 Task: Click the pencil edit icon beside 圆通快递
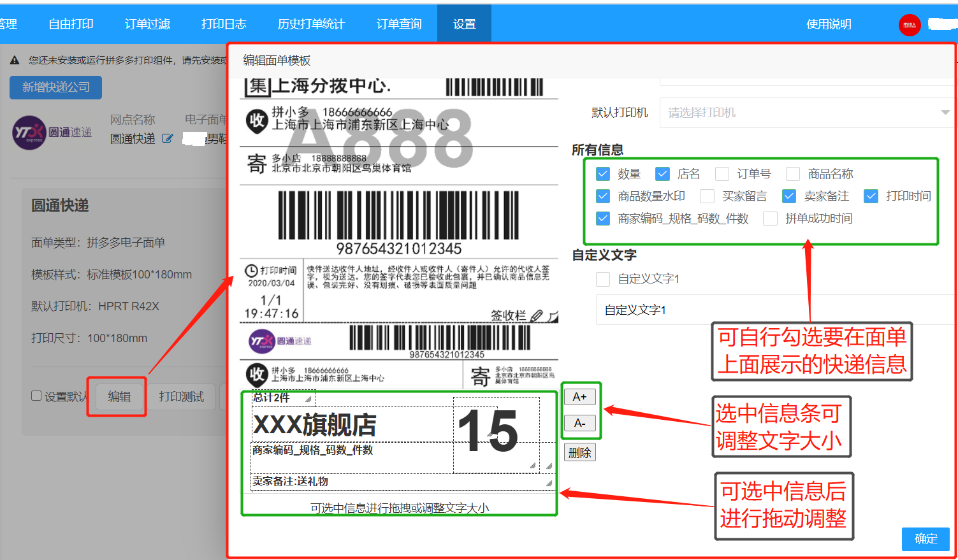pos(168,138)
